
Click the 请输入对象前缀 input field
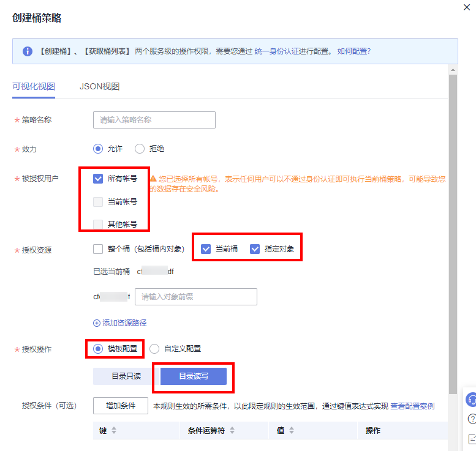tap(196, 297)
